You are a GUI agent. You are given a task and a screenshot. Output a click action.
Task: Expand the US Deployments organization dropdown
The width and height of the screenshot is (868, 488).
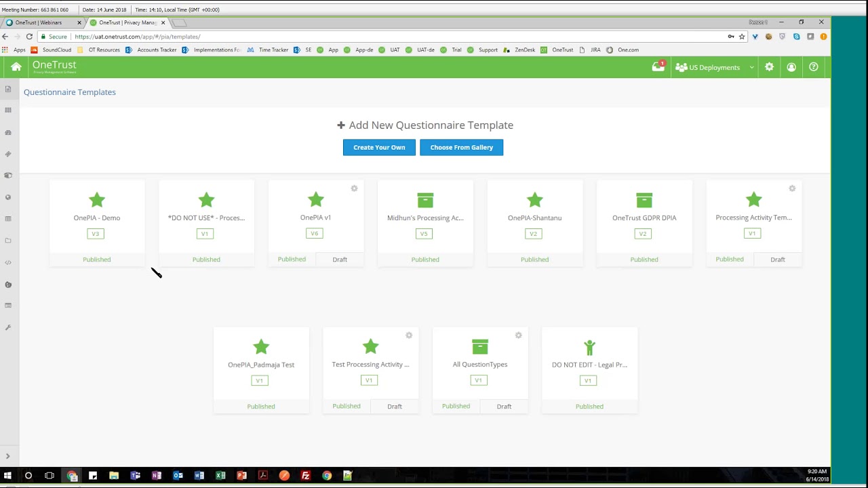715,67
